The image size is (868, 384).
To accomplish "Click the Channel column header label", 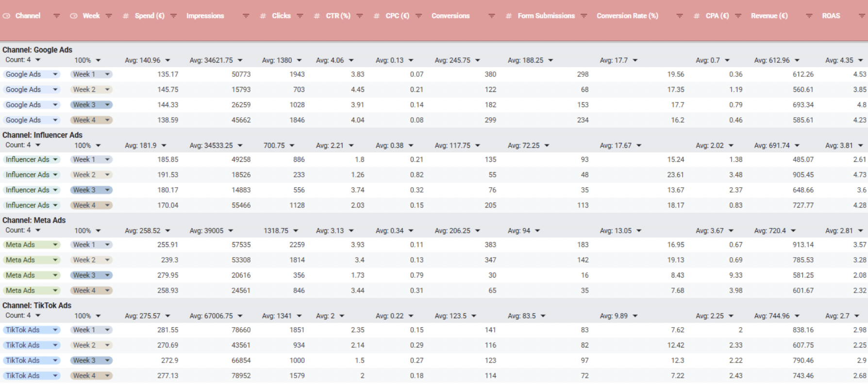I will [x=28, y=16].
